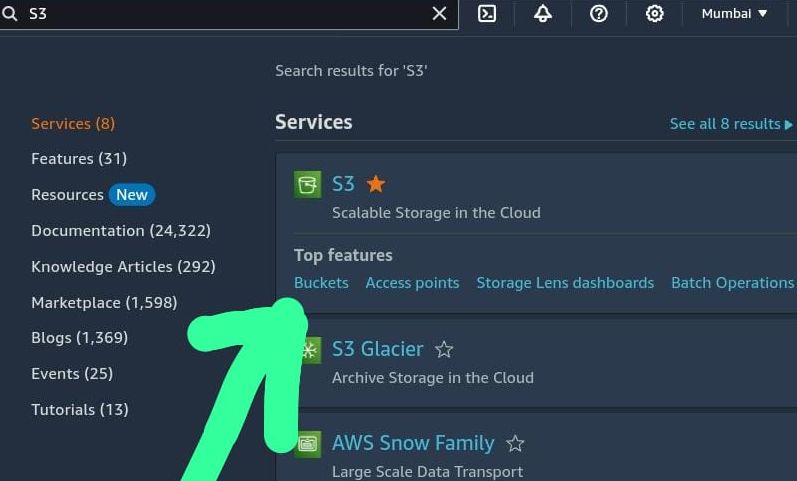
Task: Open the Buckets feature link
Action: (321, 283)
